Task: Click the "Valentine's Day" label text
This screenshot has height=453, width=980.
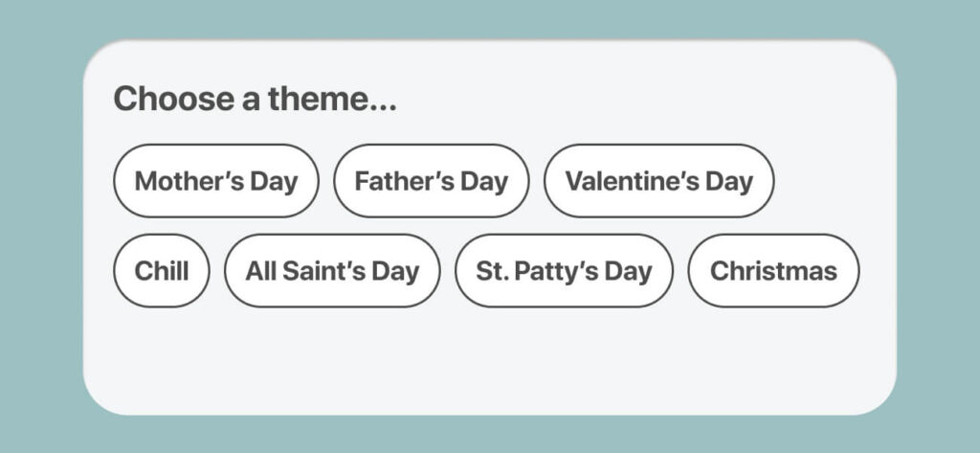Action: click(658, 181)
